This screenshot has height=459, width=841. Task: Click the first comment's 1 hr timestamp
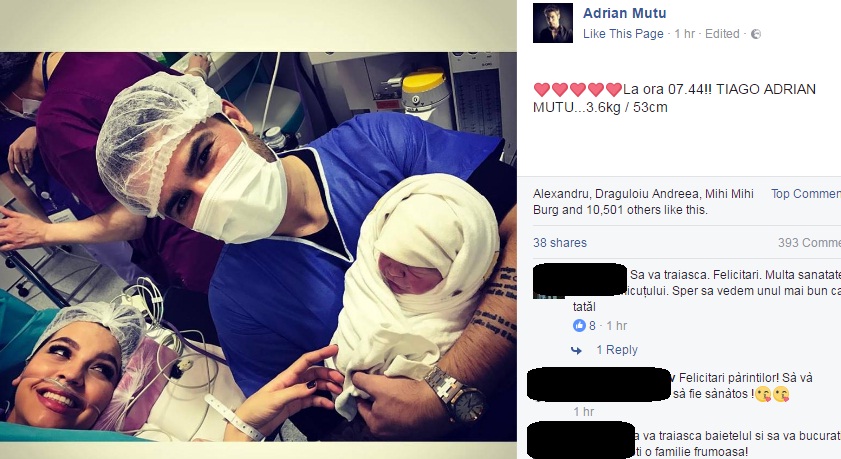(617, 325)
